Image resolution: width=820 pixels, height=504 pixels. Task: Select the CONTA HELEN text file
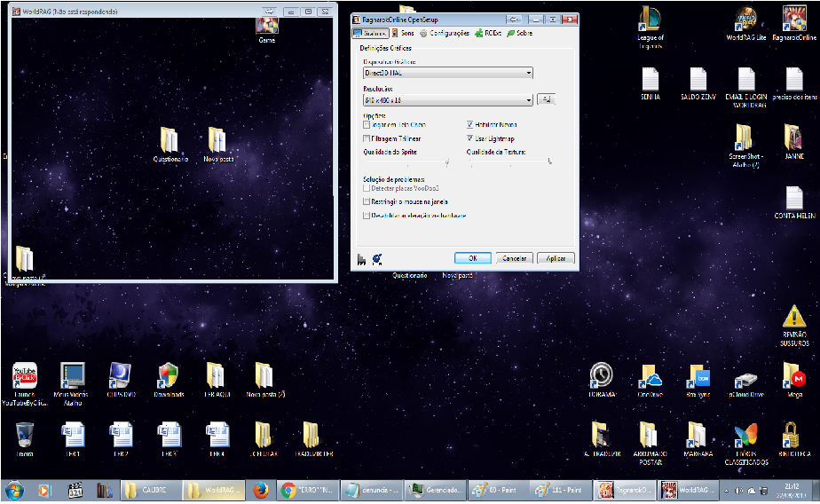pos(794,202)
